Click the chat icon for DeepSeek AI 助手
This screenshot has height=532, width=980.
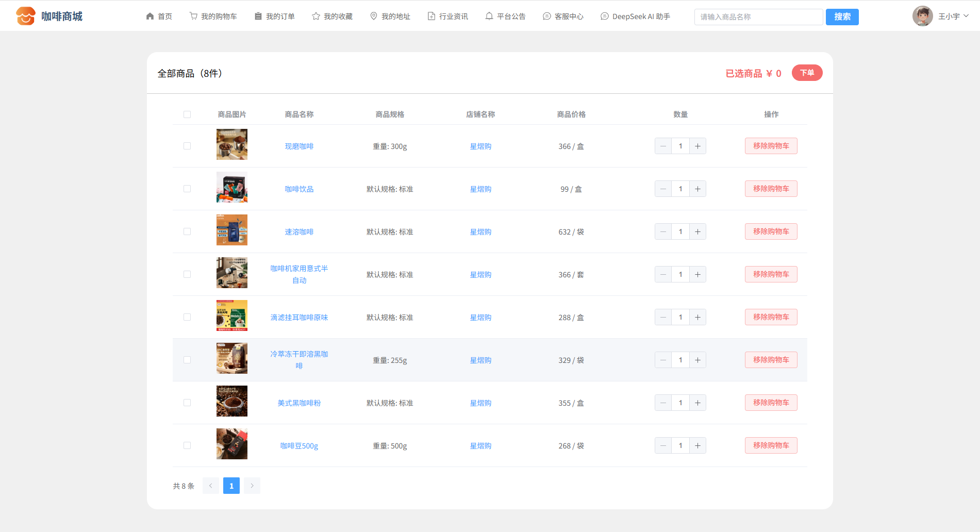(x=605, y=16)
